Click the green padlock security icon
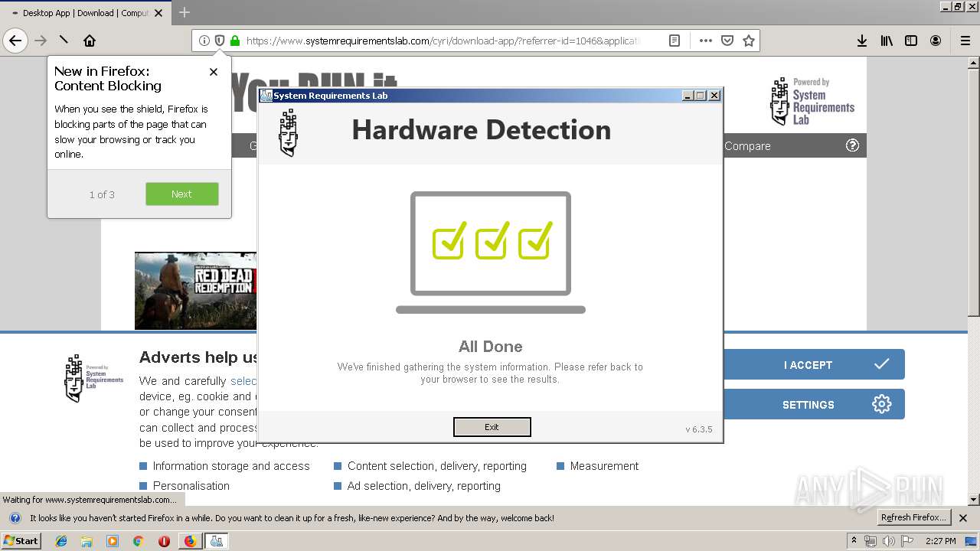This screenshot has height=551, width=980. point(234,41)
